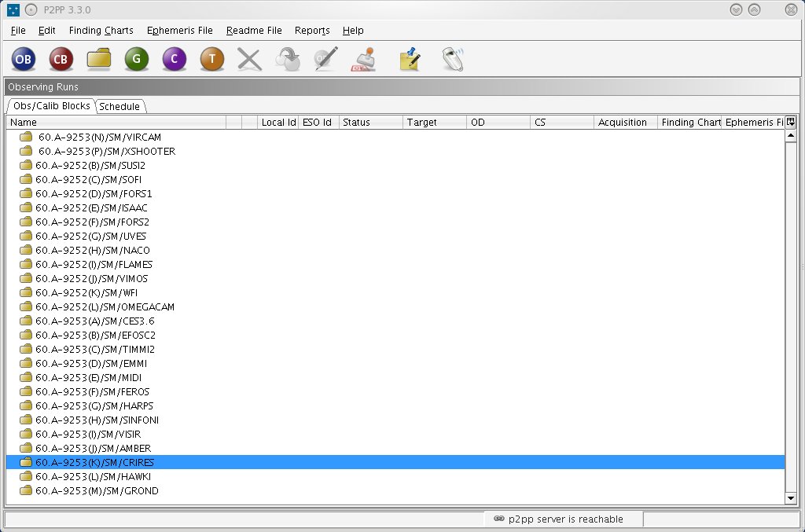Click scrollbar up arrow in runs list
This screenshot has height=532, width=805.
click(791, 135)
